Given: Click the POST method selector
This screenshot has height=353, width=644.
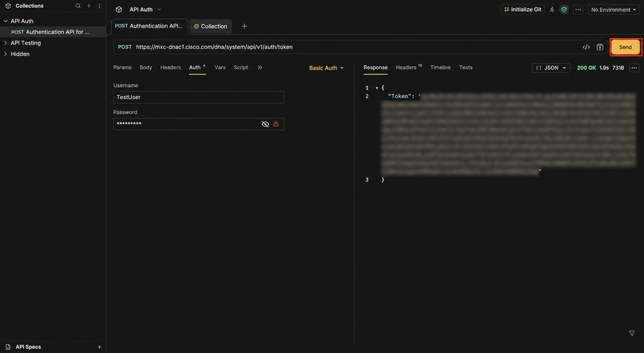Looking at the screenshot, I should [x=125, y=47].
